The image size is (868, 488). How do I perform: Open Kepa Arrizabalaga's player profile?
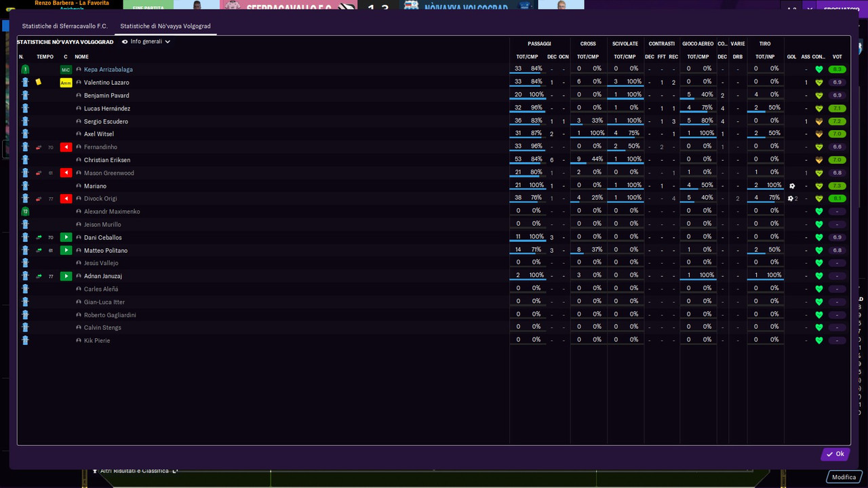tap(108, 70)
